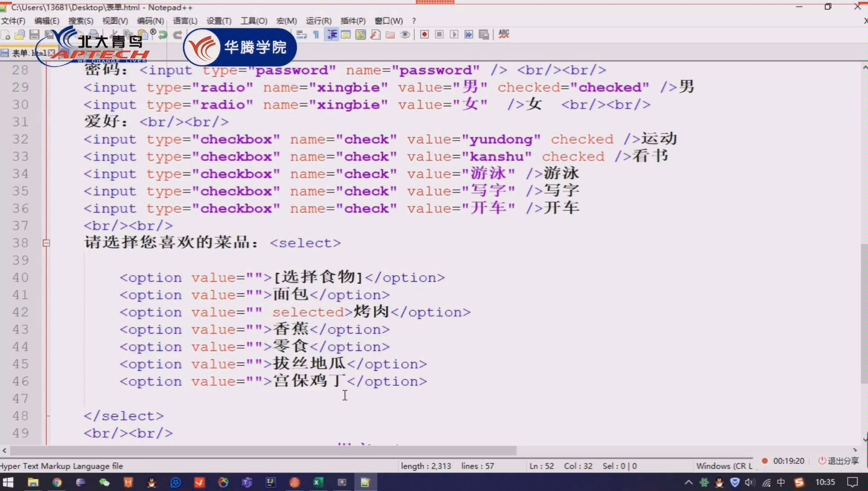This screenshot has width=868, height=491.
Task: Collapse the select block fold marker at line 38
Action: pos(46,243)
